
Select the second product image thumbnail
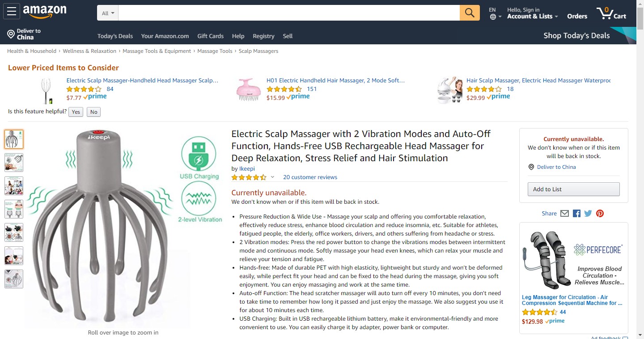click(14, 163)
